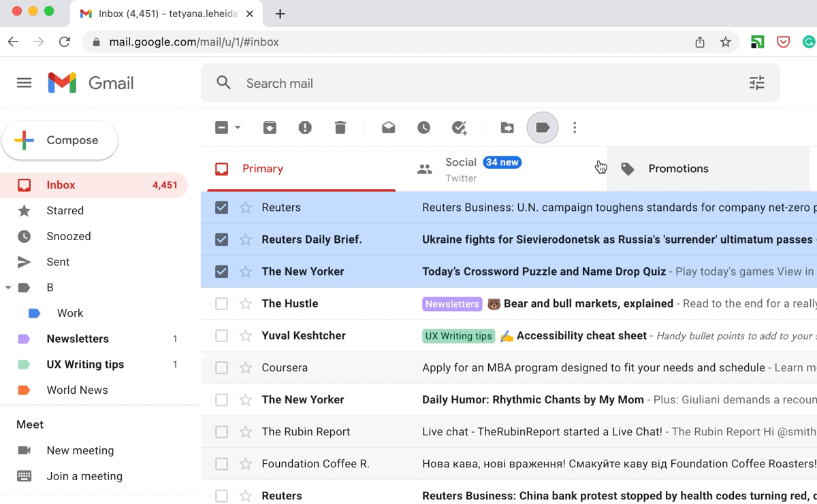Star the Foundation Coffee R. email

point(246,464)
